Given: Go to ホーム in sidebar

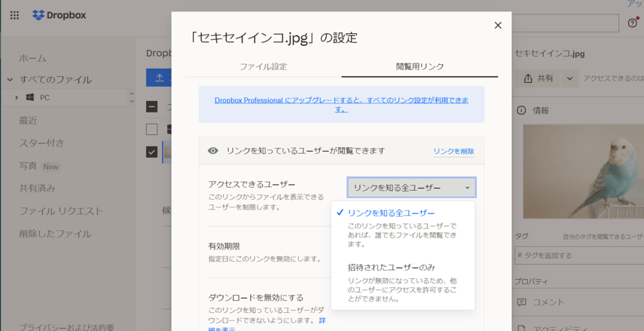Looking at the screenshot, I should [32, 58].
